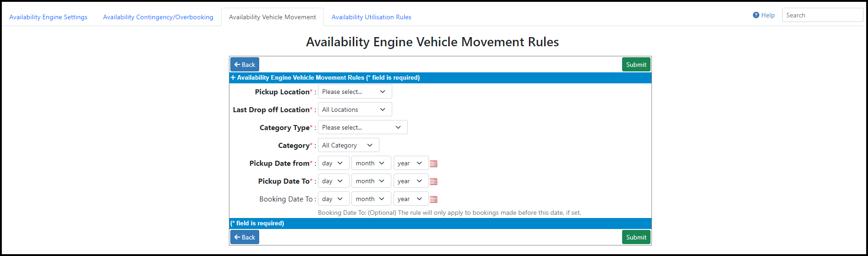Open the Pickup Location dropdown
Image resolution: width=868 pixels, height=256 pixels.
coord(355,92)
